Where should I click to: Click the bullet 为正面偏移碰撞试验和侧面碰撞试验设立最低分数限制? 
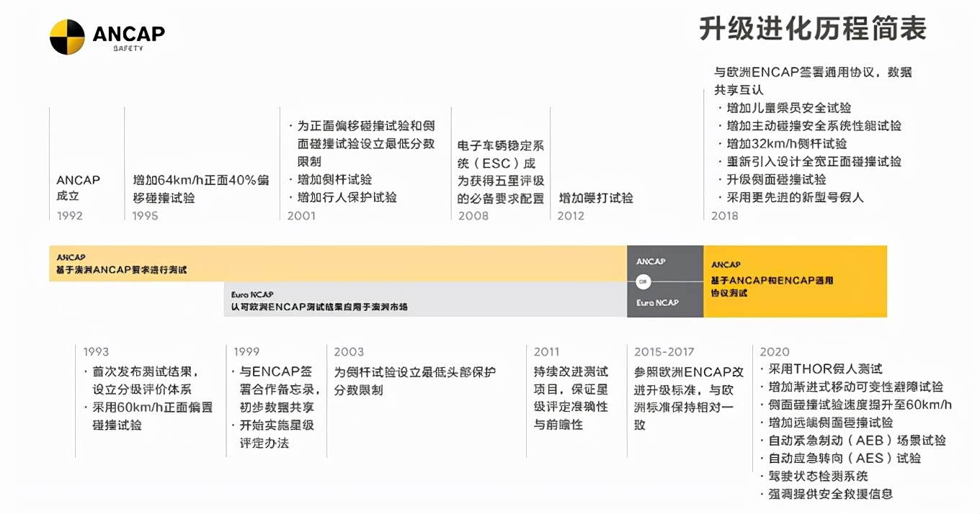coord(362,143)
